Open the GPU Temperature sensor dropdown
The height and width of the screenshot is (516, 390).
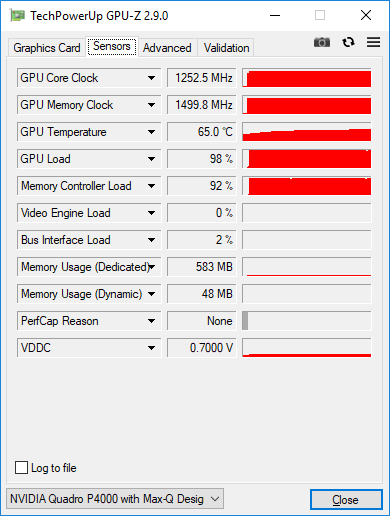click(x=151, y=132)
